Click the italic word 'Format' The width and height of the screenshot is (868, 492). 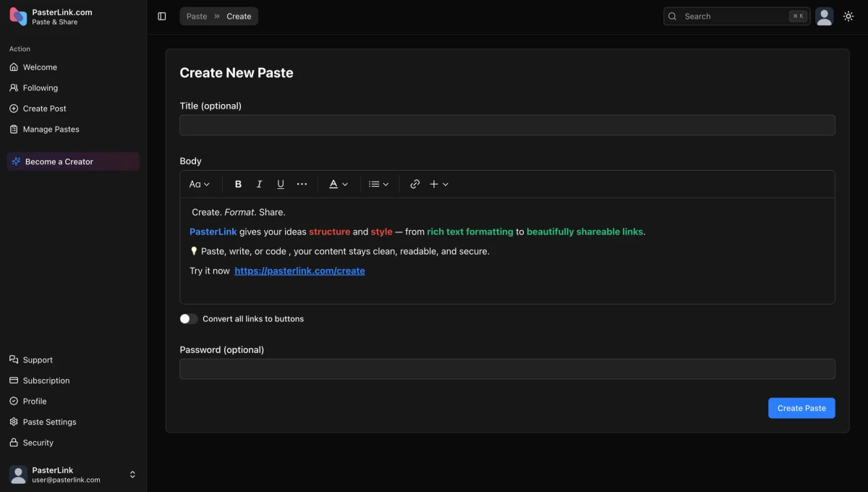pos(239,212)
